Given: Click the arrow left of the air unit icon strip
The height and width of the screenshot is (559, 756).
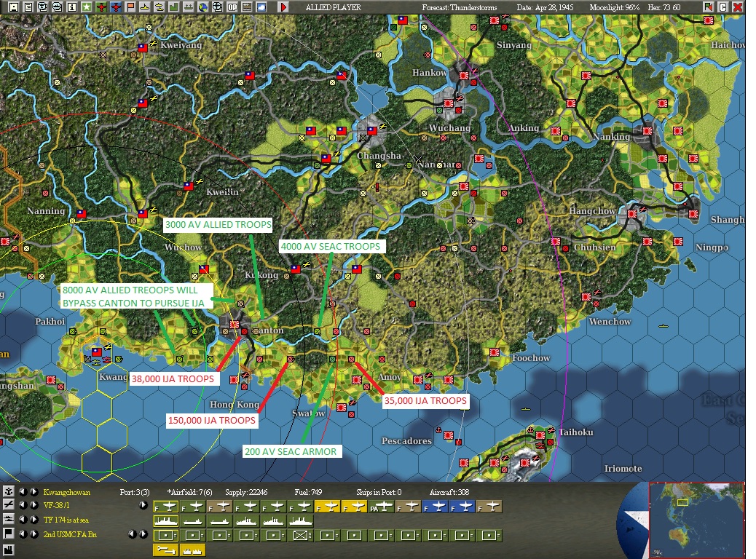Looking at the screenshot, I should click(143, 505).
